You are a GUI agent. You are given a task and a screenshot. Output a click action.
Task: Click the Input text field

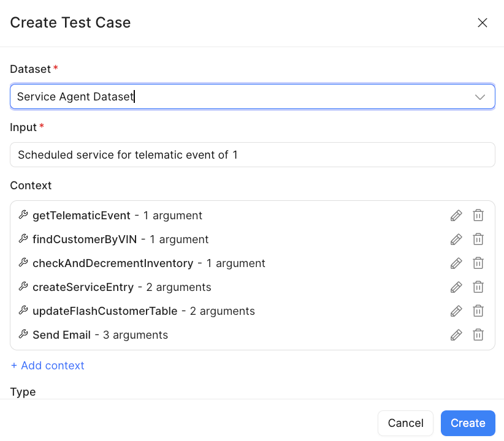tap(252, 155)
